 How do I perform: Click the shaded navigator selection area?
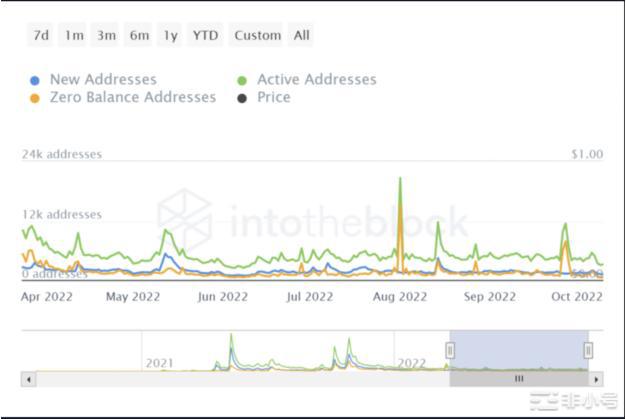pyautogui.click(x=519, y=350)
